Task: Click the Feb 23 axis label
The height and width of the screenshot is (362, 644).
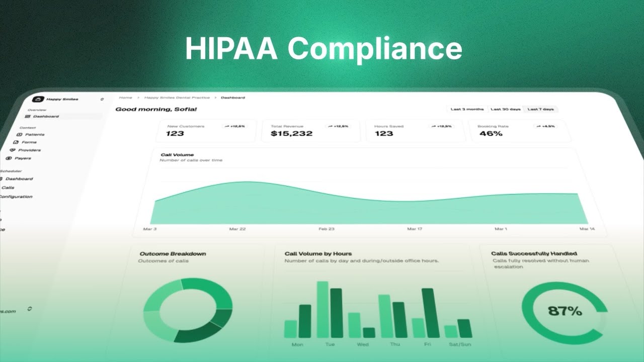Action: pyautogui.click(x=326, y=229)
